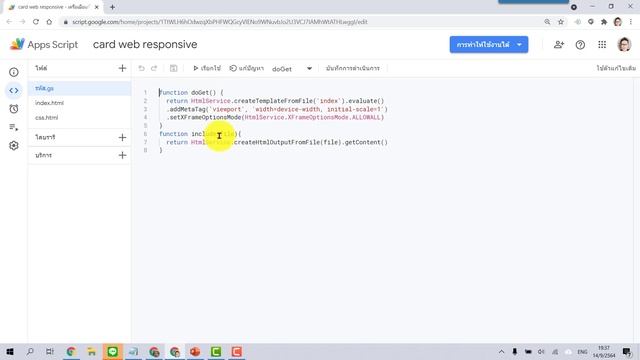Save project with the floppy disk icon
This screenshot has height=360, width=640.
(173, 68)
